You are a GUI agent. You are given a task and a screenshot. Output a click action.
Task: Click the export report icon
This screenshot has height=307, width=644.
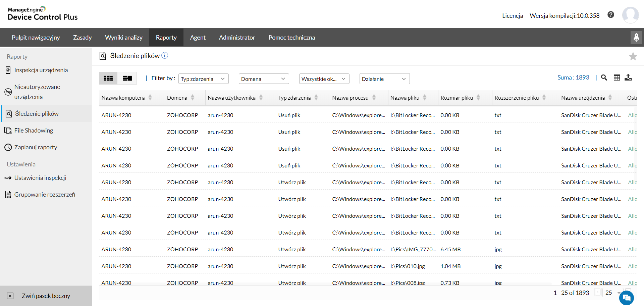(628, 78)
